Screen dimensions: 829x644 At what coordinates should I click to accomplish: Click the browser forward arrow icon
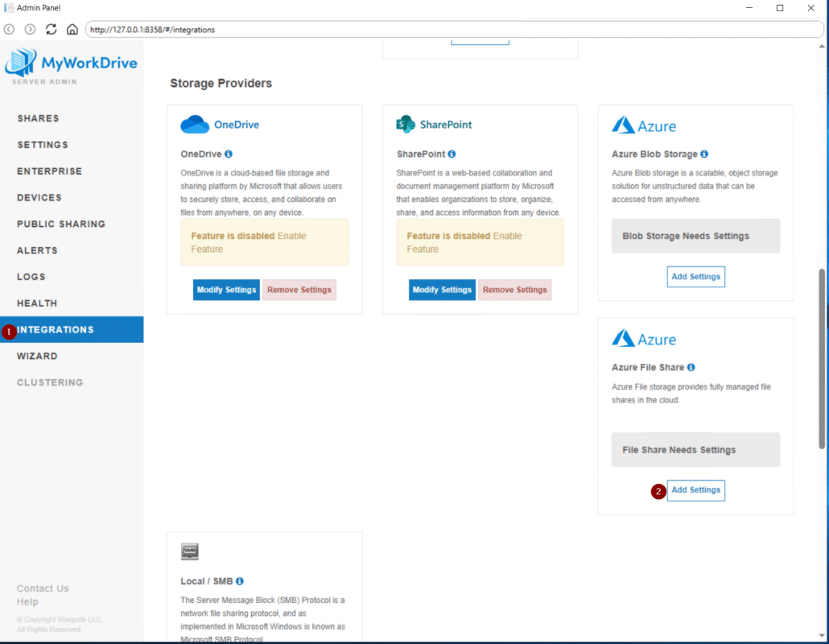click(30, 30)
